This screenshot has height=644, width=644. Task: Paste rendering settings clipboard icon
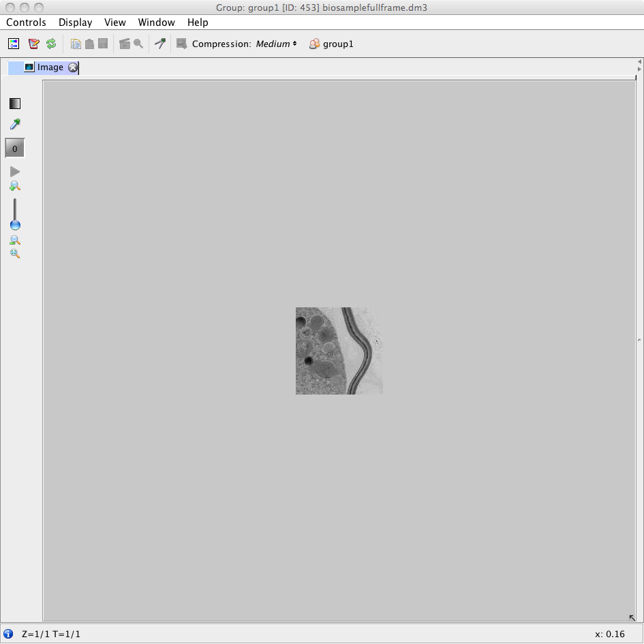click(x=89, y=44)
